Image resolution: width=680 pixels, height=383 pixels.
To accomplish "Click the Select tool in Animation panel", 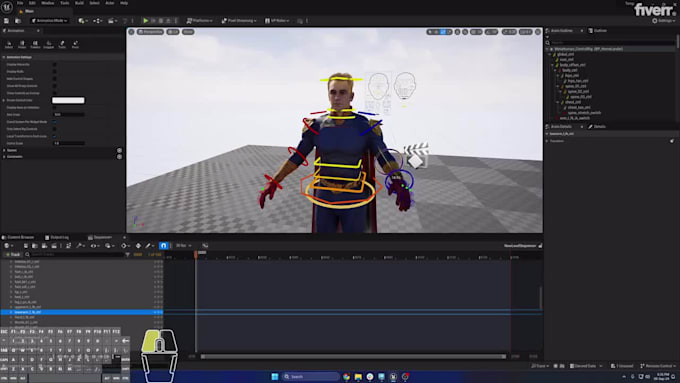I will 9,44.
